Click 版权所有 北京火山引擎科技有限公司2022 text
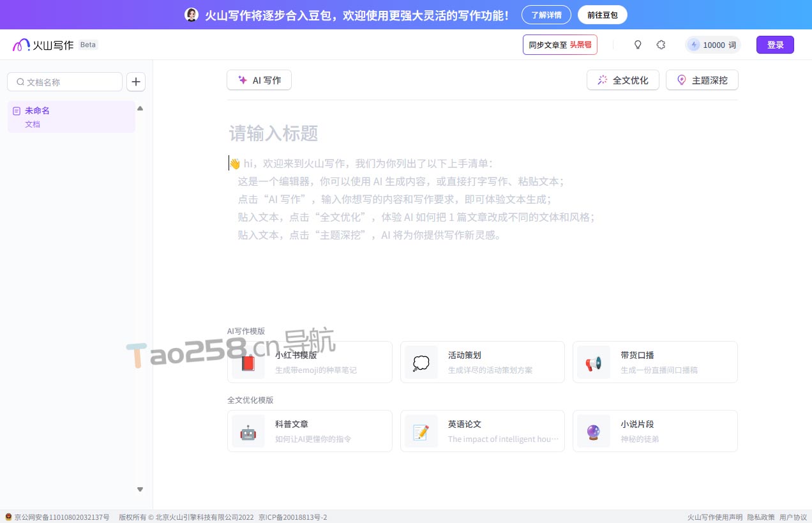Screen dimensions: 812x523 [186, 517]
